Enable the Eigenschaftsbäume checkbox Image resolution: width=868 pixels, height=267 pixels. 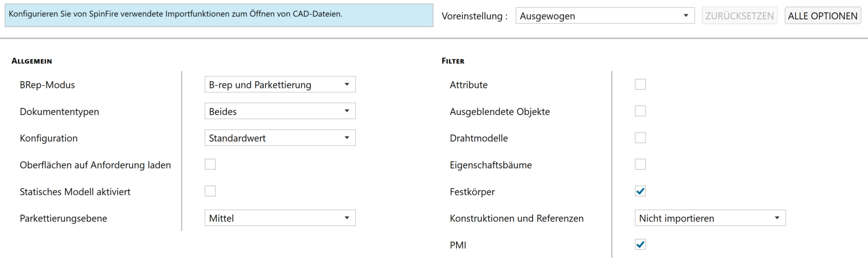640,164
